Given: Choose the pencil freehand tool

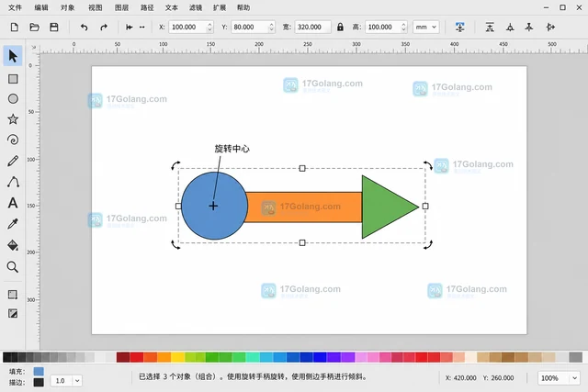Looking at the screenshot, I should click(x=13, y=161).
